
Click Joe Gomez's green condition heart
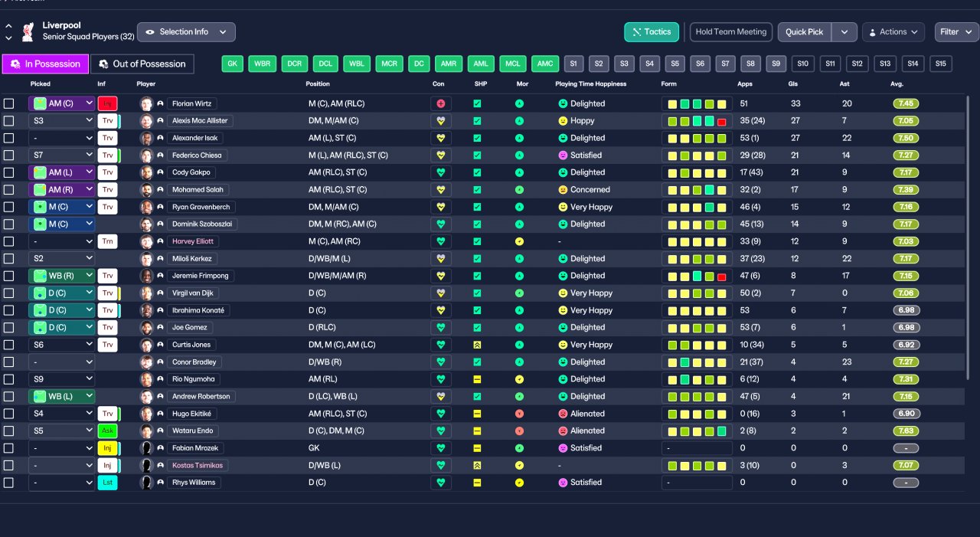[440, 327]
